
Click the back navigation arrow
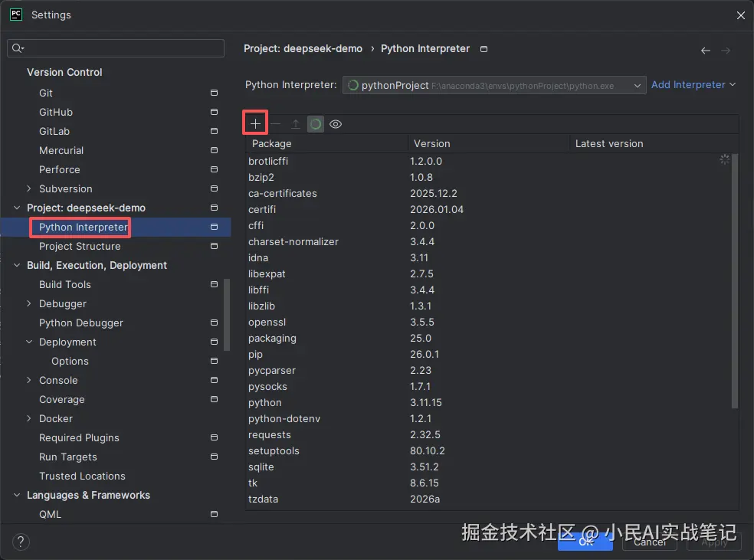click(x=706, y=51)
